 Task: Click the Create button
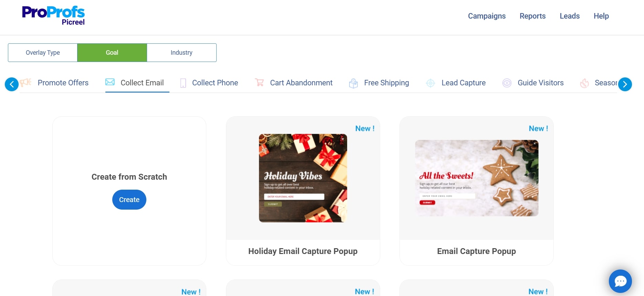click(x=129, y=200)
